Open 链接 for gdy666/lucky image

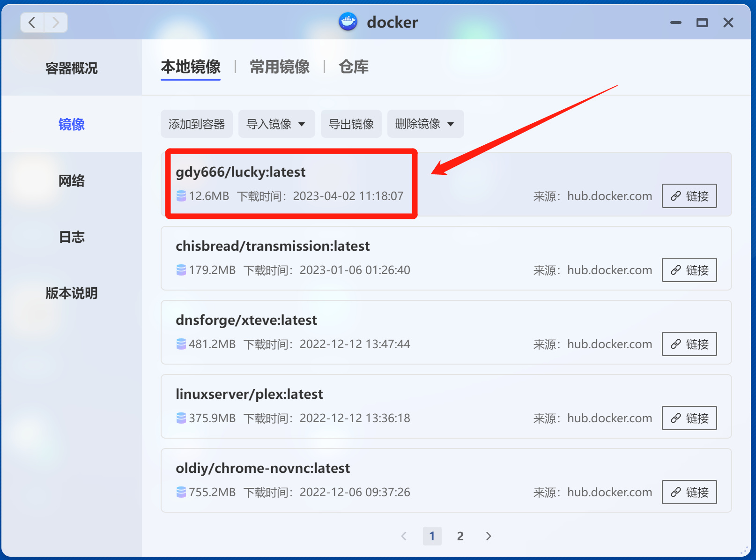(x=689, y=196)
